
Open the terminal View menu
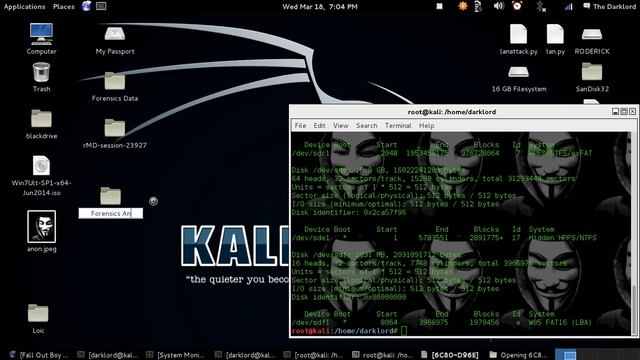coord(340,126)
